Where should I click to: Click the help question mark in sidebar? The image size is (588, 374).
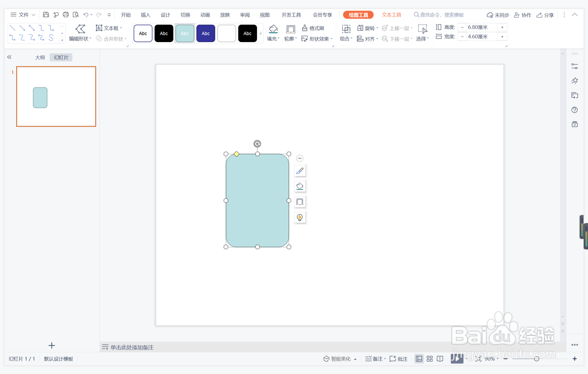tap(574, 110)
